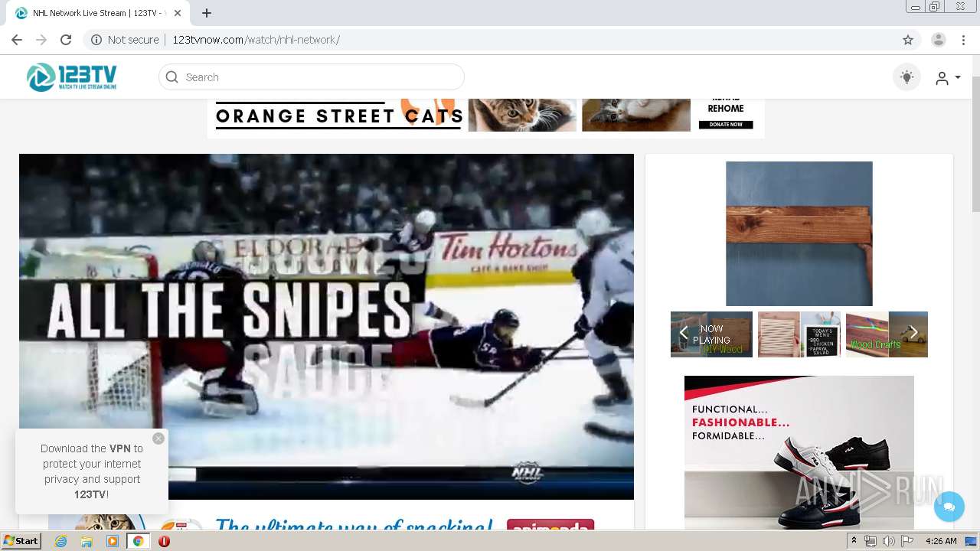Select the menu board thumbnail
The height and width of the screenshot is (551, 980).
[x=799, y=334]
